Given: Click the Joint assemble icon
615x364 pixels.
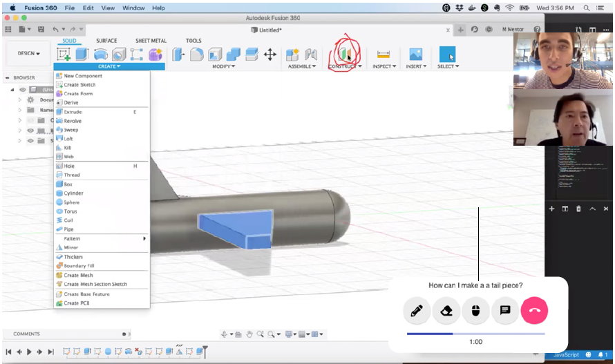Looking at the screenshot, I should tap(311, 54).
